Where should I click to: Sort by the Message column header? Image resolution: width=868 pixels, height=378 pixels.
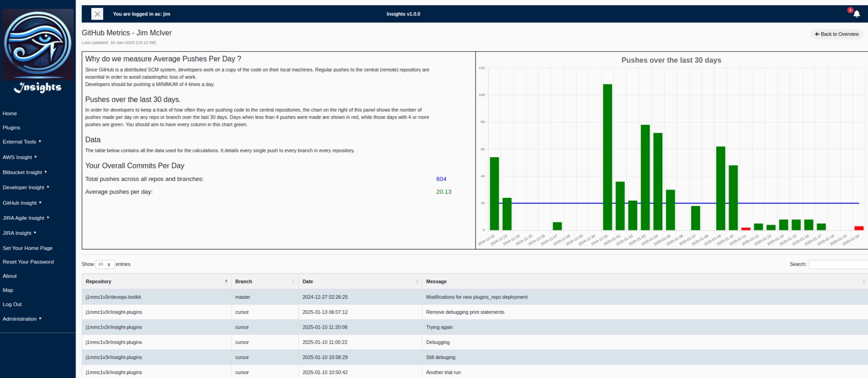[x=645, y=282]
